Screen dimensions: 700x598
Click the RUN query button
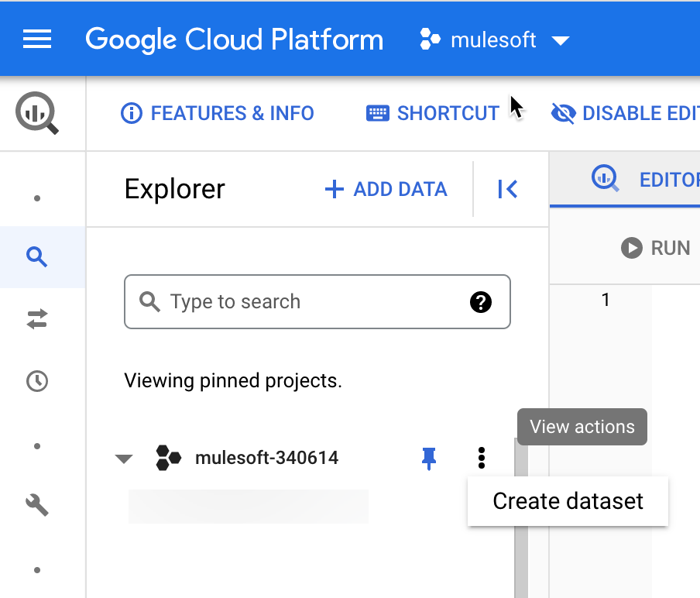pos(655,248)
